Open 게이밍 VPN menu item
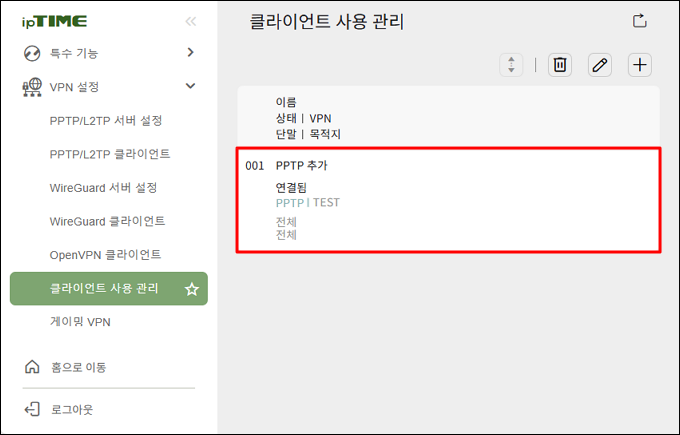Screen dimensions: 680x435 [x=80, y=322]
